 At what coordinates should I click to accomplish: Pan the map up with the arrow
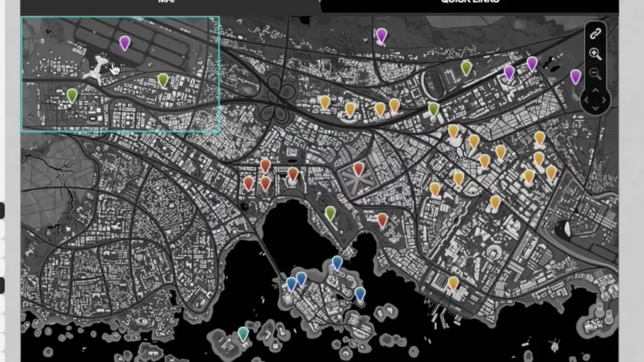pos(595,90)
